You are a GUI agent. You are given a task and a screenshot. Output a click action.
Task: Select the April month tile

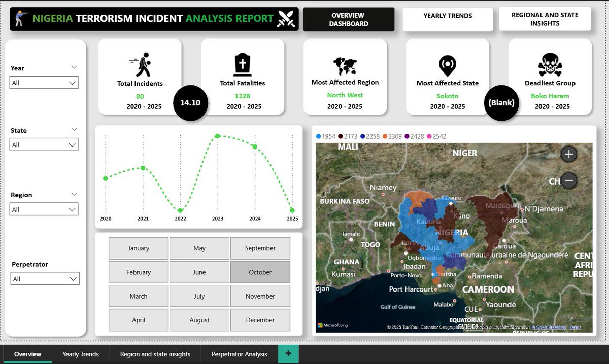point(139,320)
